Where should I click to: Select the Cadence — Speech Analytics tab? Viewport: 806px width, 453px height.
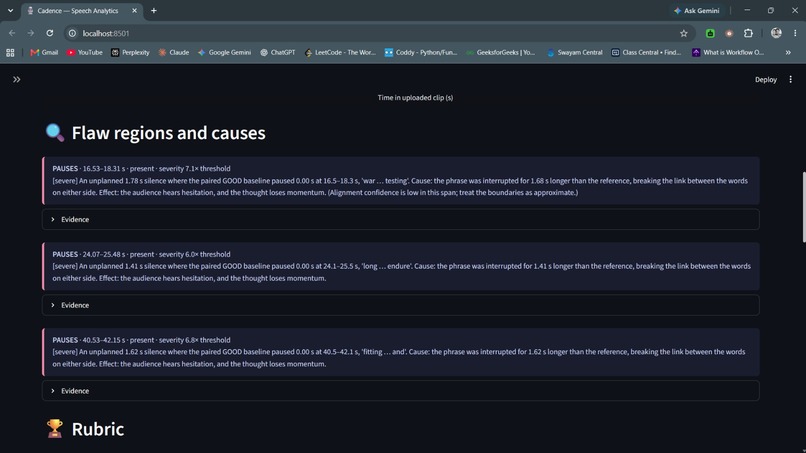pos(82,11)
